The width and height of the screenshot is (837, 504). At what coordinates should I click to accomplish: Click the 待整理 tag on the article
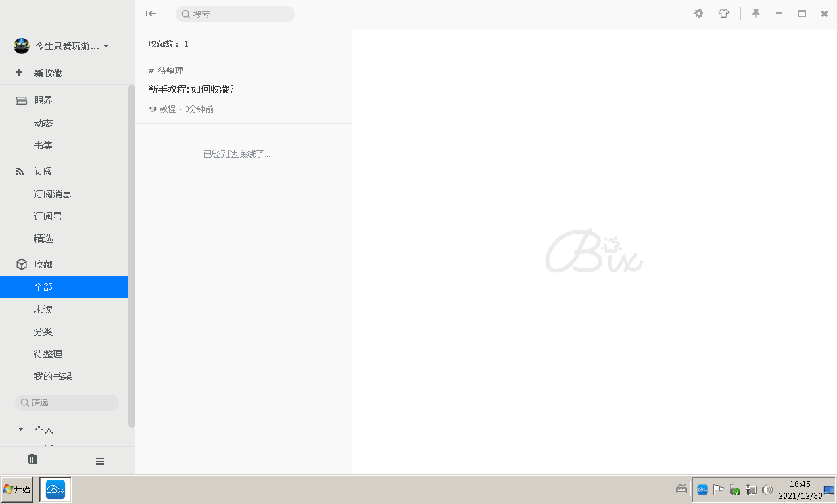[170, 70]
